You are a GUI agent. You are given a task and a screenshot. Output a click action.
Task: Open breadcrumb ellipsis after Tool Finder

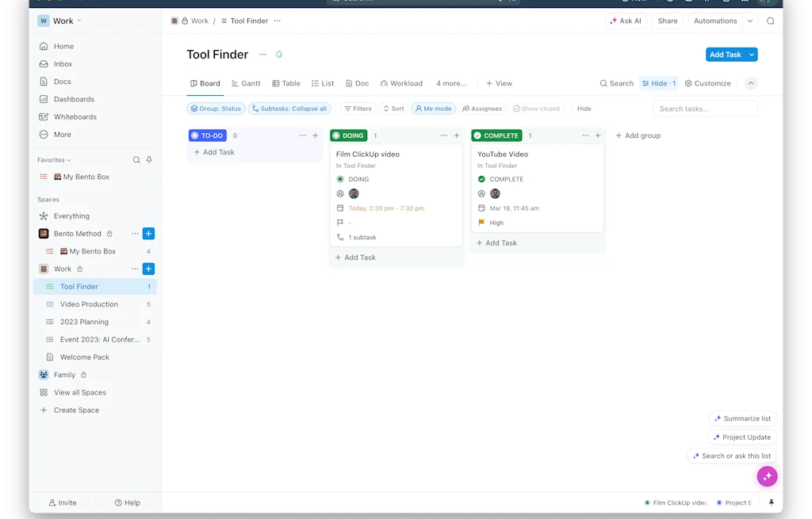pos(277,21)
